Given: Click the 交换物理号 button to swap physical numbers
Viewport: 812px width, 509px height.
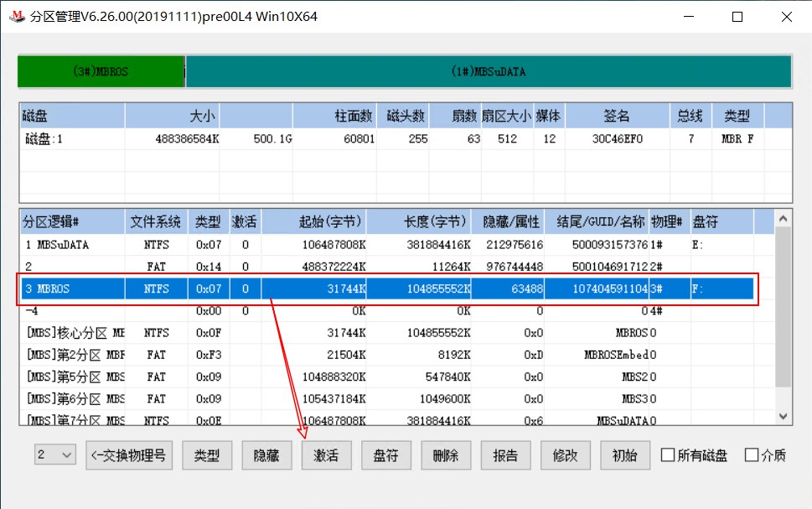Looking at the screenshot, I should pyautogui.click(x=128, y=455).
